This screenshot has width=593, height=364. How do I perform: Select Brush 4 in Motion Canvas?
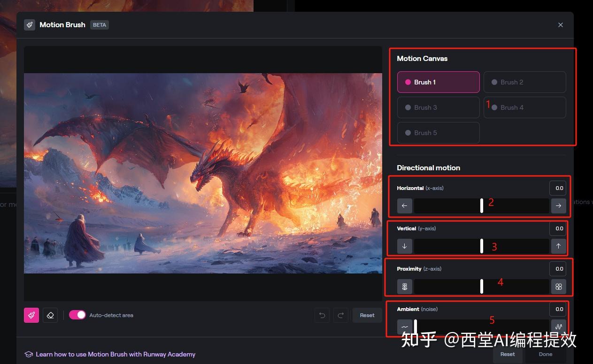click(x=525, y=107)
